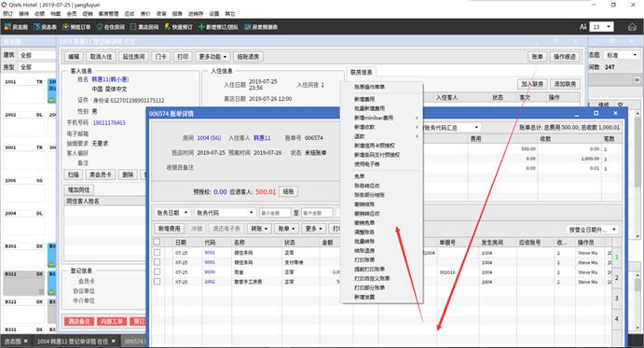Open the 房态图 room status map toolbar icon
644x348 pixels.
(16, 27)
